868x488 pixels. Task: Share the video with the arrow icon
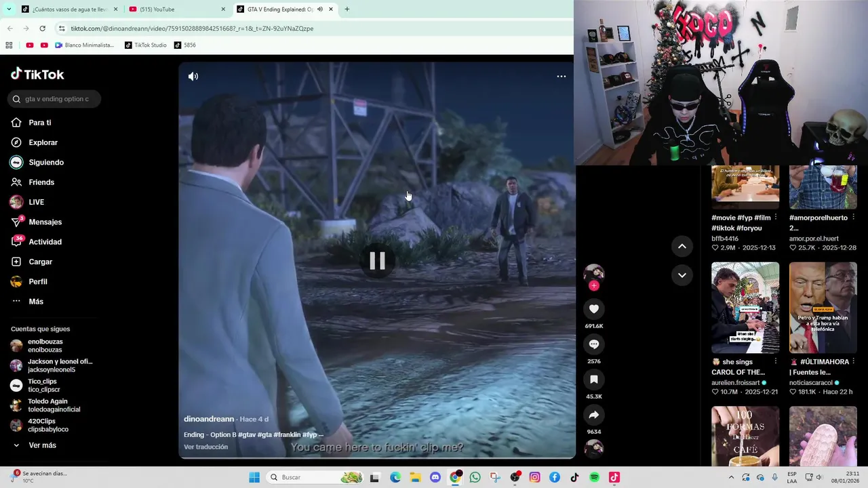(x=594, y=415)
